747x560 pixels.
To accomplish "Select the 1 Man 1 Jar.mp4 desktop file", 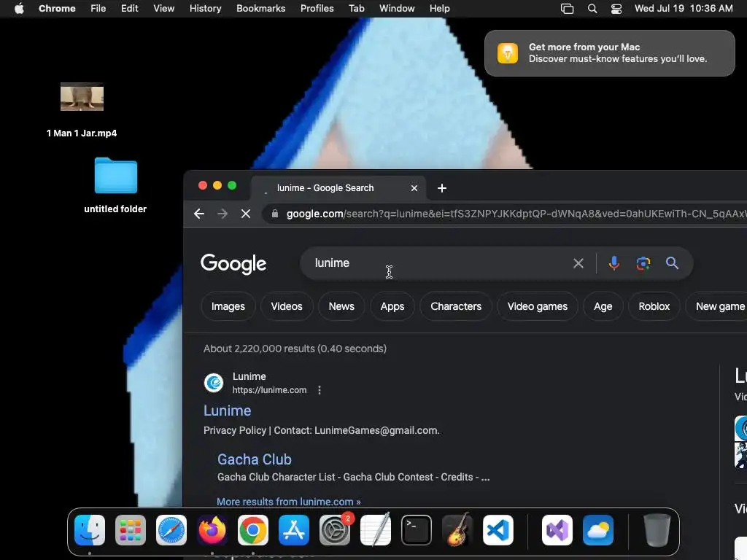I will click(82, 111).
